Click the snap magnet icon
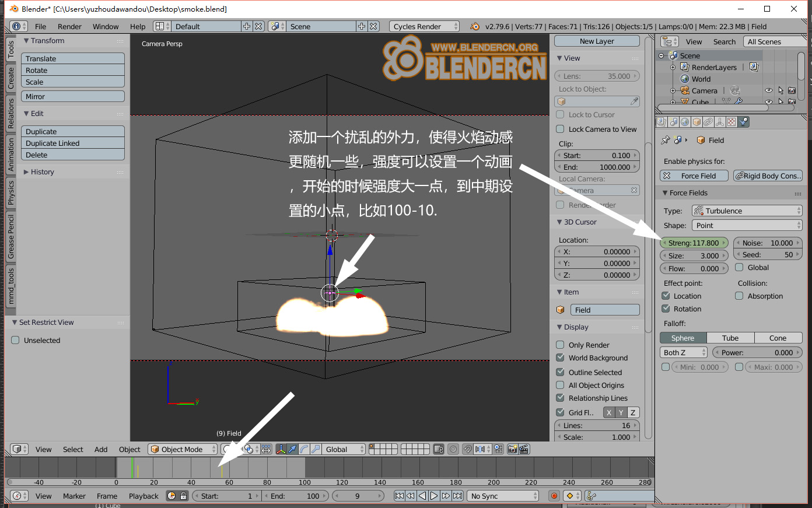This screenshot has height=508, width=812. coord(468,449)
